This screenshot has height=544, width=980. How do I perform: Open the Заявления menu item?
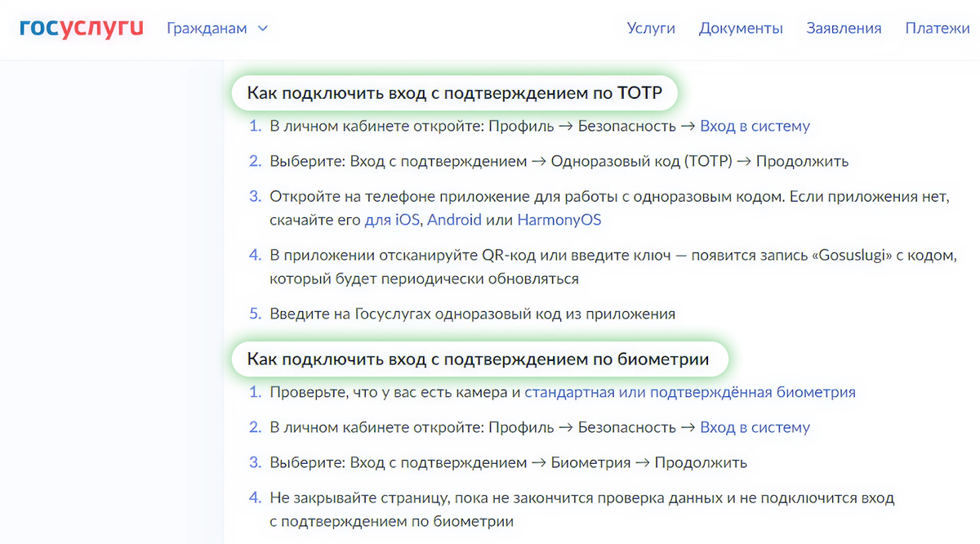pyautogui.click(x=844, y=29)
